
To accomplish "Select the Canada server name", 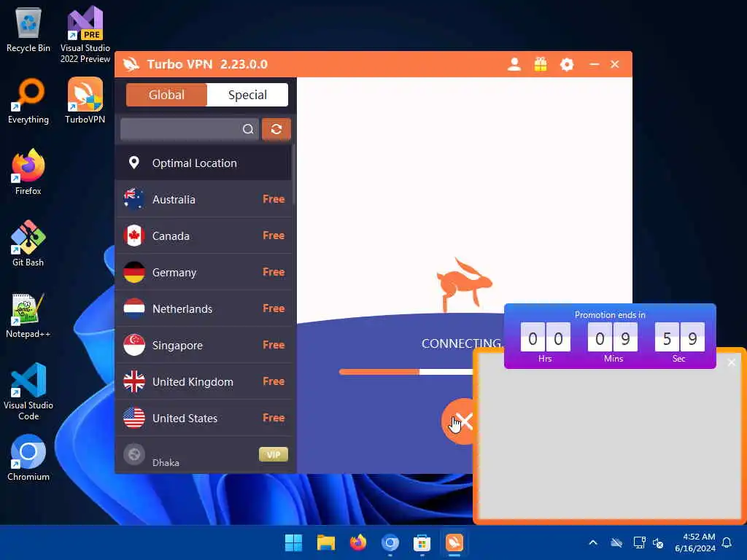I will (171, 236).
